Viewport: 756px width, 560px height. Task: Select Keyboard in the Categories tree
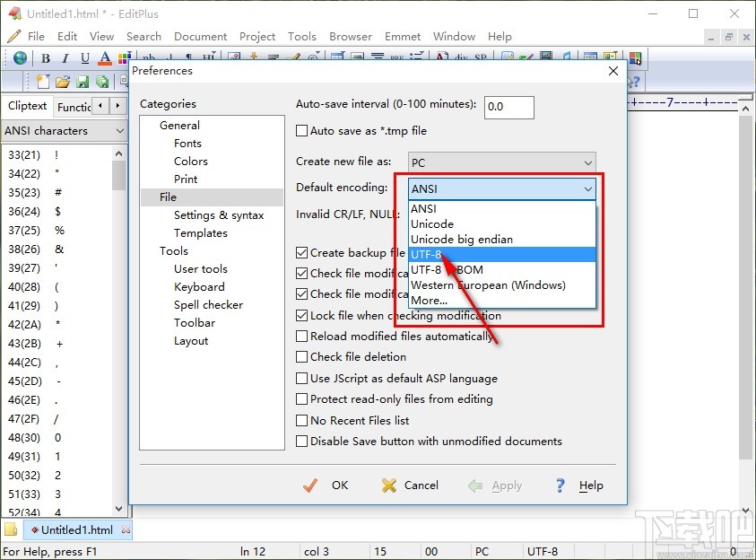pos(199,287)
